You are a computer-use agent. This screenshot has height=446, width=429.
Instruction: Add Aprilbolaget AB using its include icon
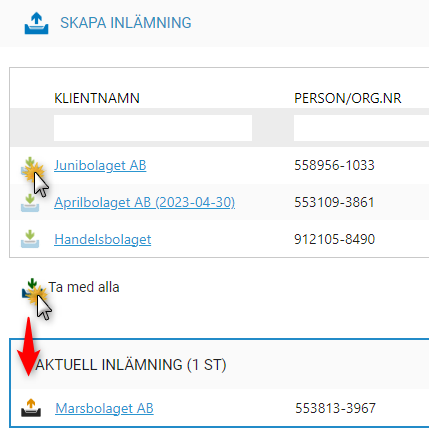click(x=30, y=203)
